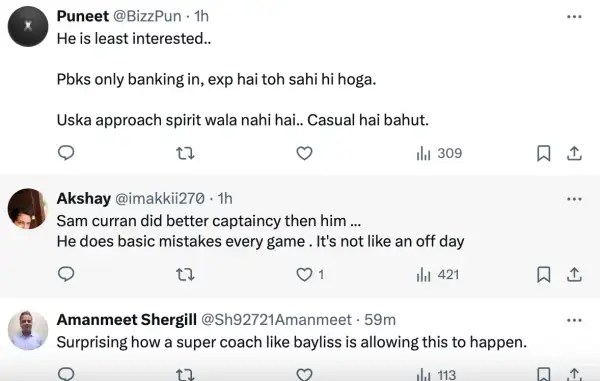Reply to Akshay's tweet

coord(66,274)
